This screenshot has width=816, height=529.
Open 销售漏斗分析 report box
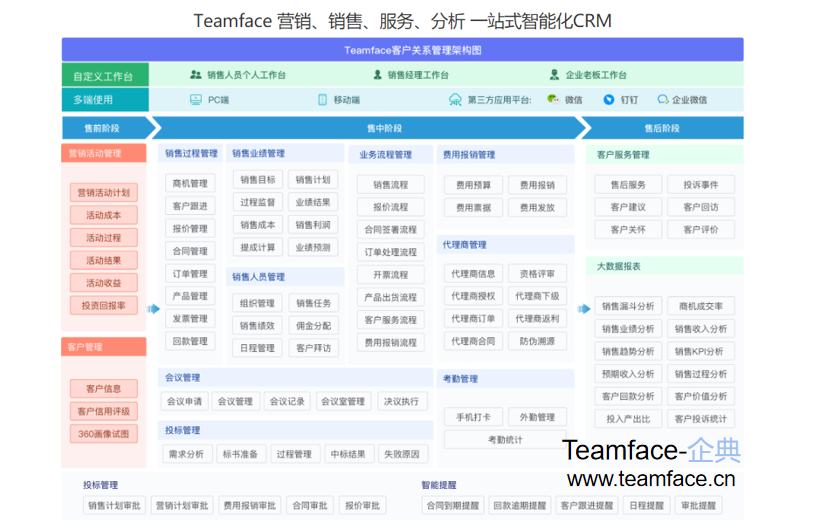628,306
